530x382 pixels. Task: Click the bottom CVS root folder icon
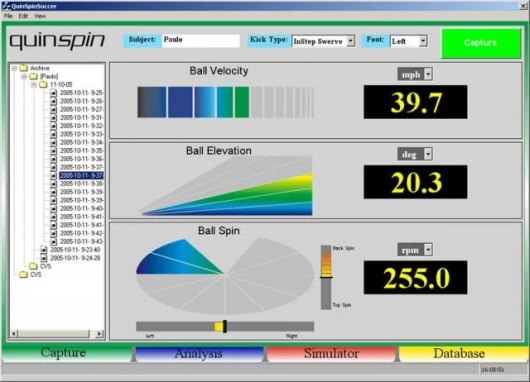point(23,274)
